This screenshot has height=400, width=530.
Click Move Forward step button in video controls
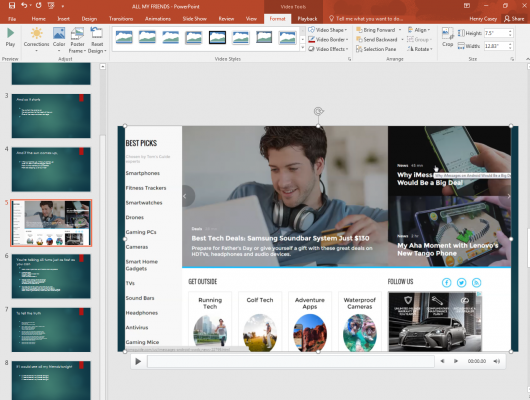click(x=456, y=361)
